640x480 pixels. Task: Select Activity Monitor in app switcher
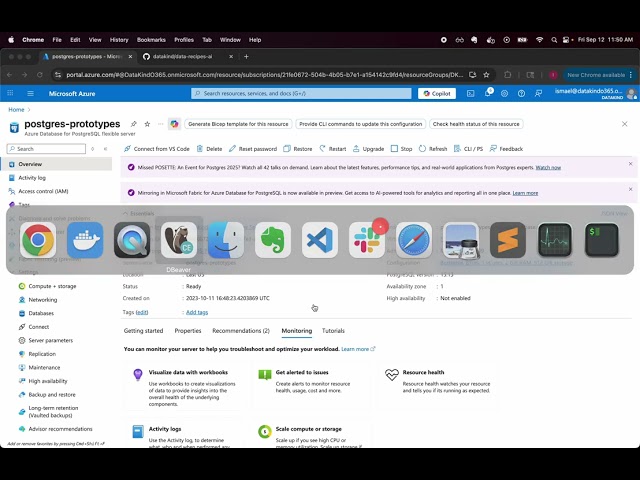coord(554,240)
